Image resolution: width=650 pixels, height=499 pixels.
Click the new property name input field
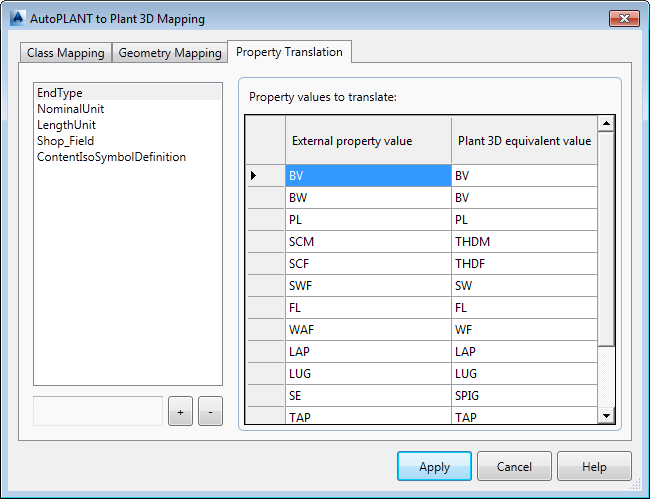[98, 411]
